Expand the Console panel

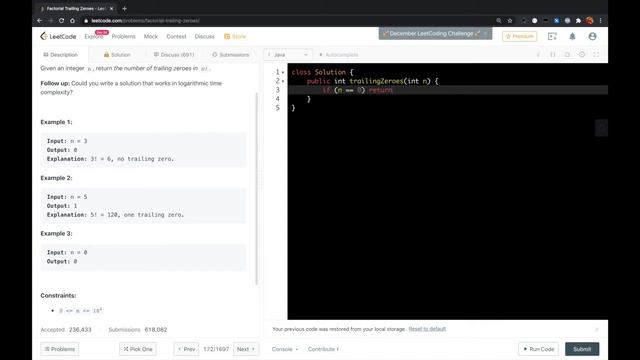284,349
